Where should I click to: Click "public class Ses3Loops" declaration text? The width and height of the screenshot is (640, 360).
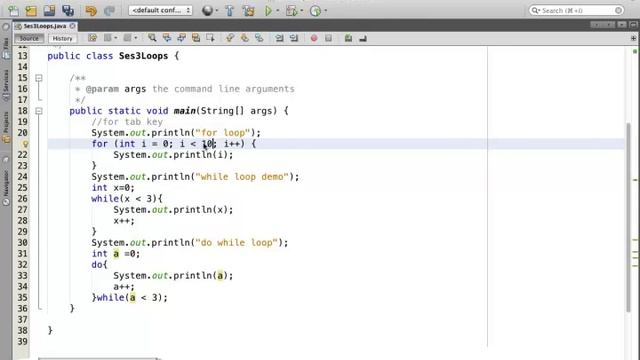coord(108,56)
